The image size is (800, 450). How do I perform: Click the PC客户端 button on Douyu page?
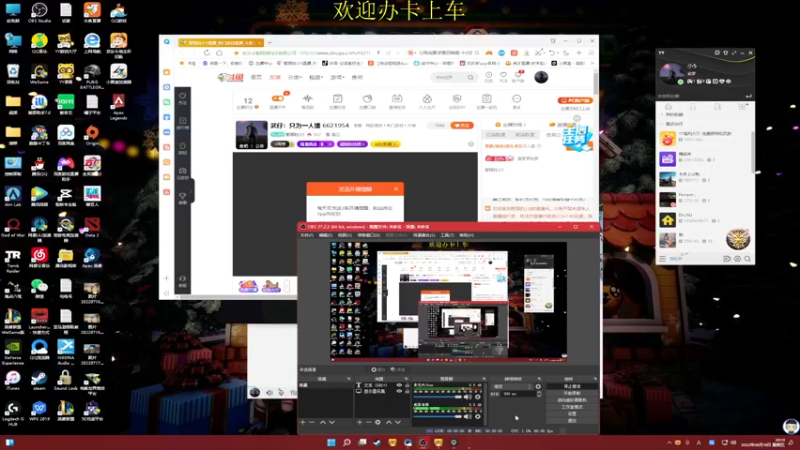[575, 101]
